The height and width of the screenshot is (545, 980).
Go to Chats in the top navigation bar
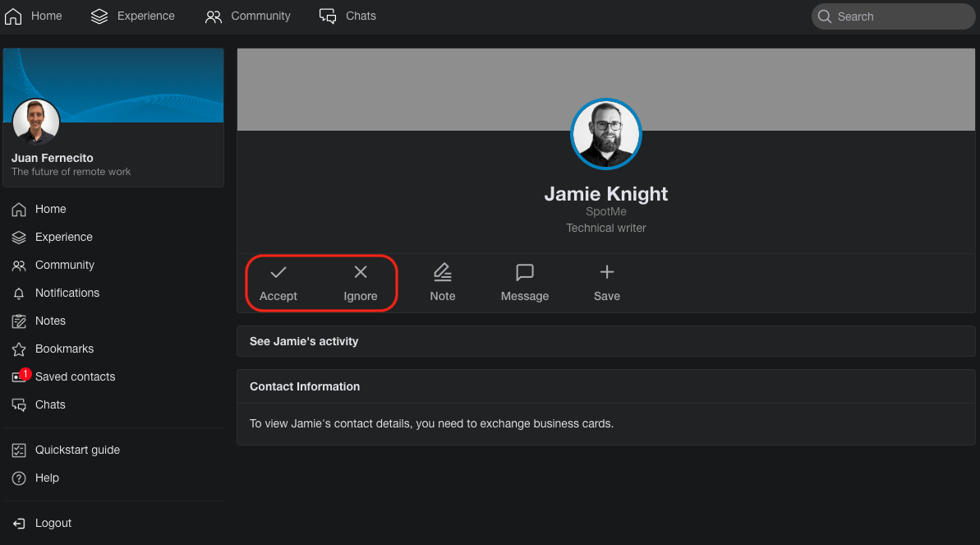347,16
